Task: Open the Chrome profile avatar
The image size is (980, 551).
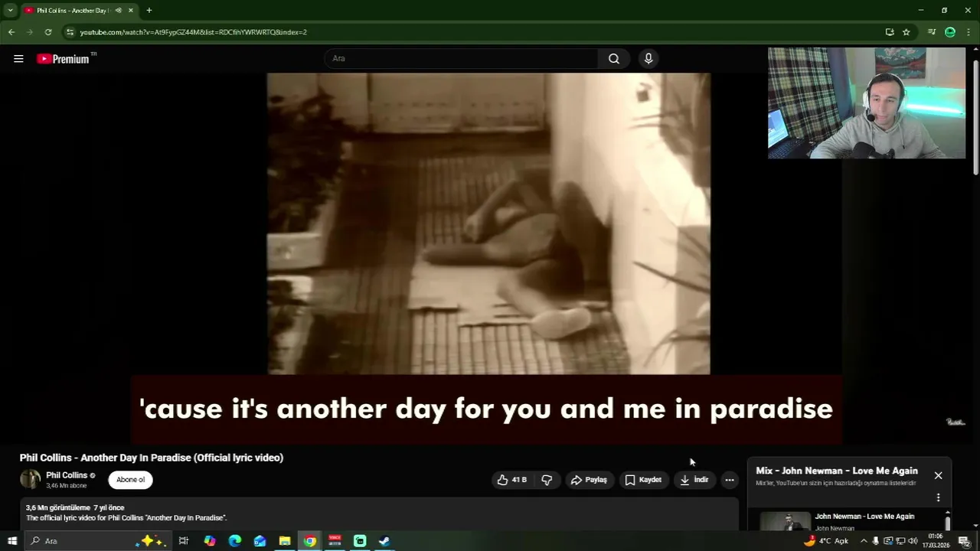Action: click(x=950, y=32)
